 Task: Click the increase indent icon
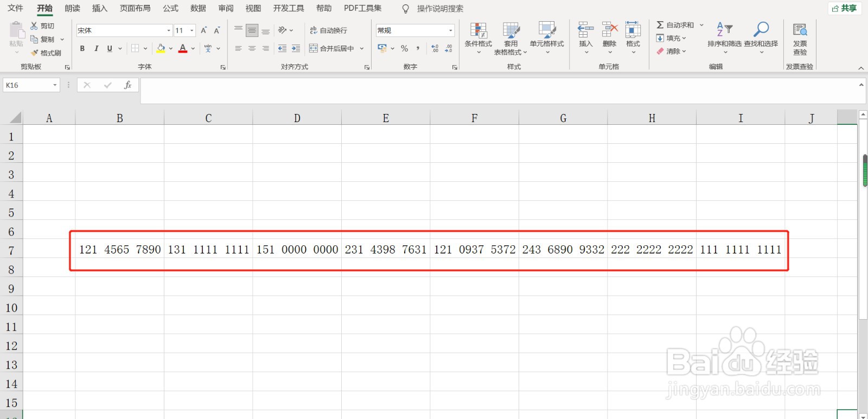pyautogui.click(x=296, y=48)
